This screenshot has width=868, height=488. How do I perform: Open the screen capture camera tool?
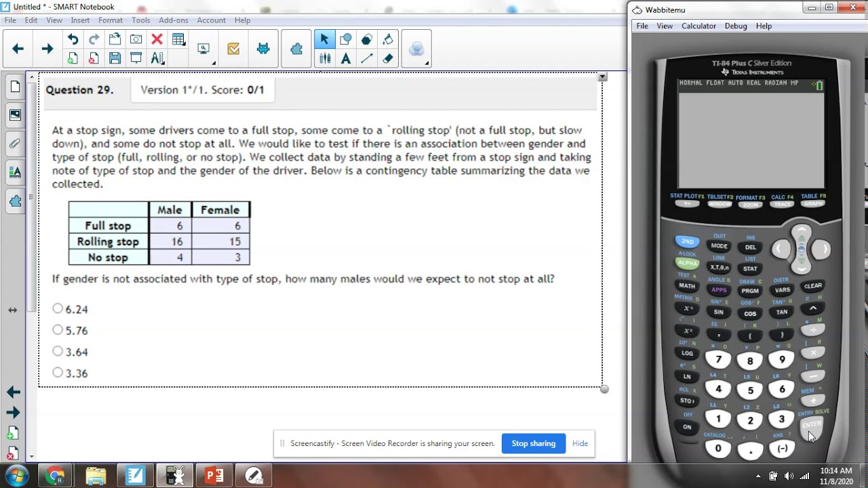(136, 39)
